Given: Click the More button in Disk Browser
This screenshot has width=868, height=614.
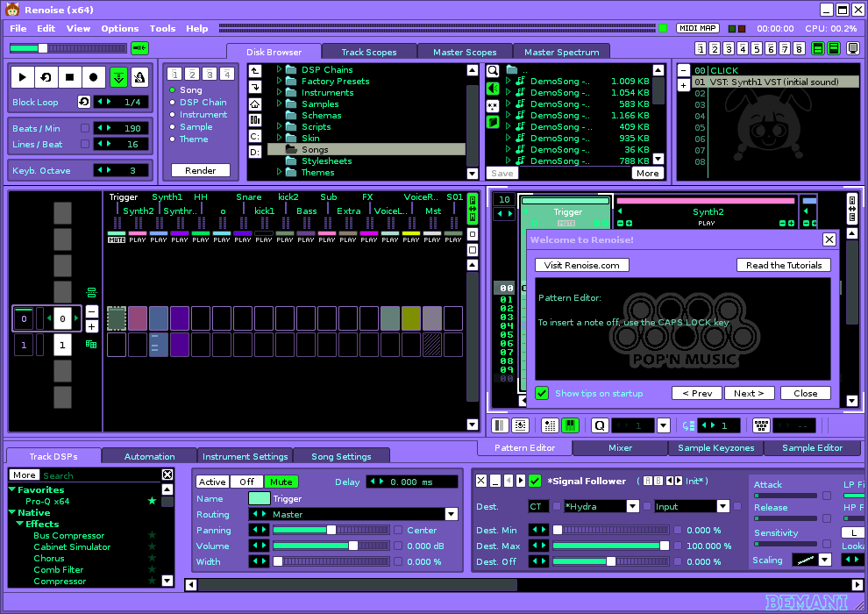Looking at the screenshot, I should [648, 174].
